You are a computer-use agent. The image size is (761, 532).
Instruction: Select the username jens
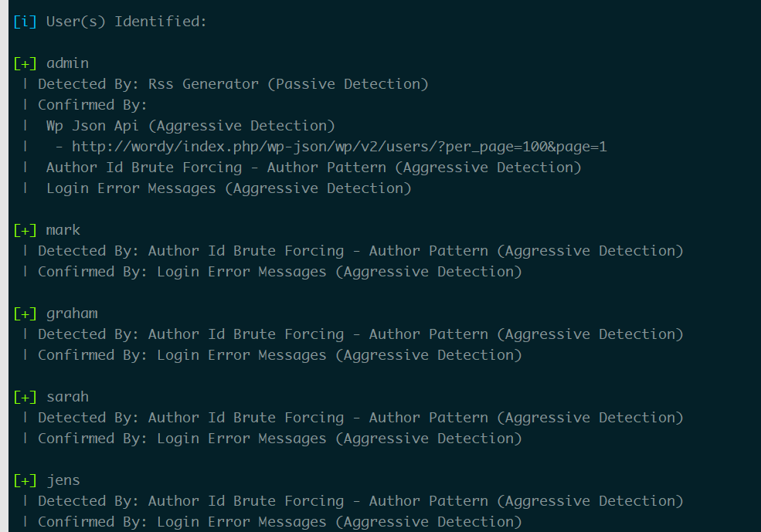(x=63, y=481)
